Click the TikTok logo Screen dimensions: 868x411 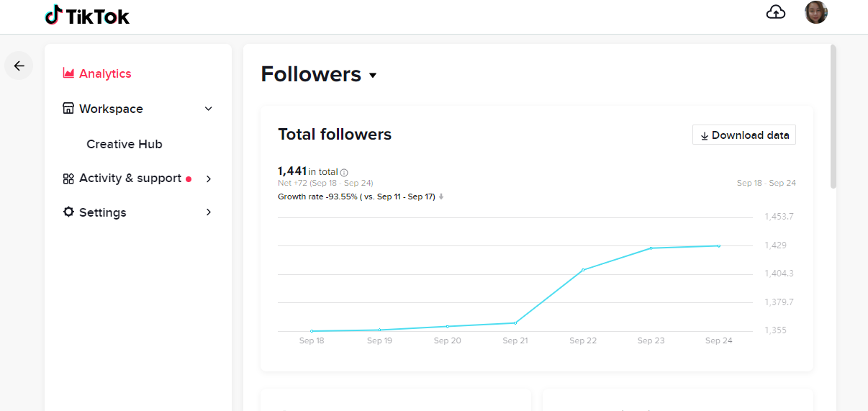(x=87, y=16)
